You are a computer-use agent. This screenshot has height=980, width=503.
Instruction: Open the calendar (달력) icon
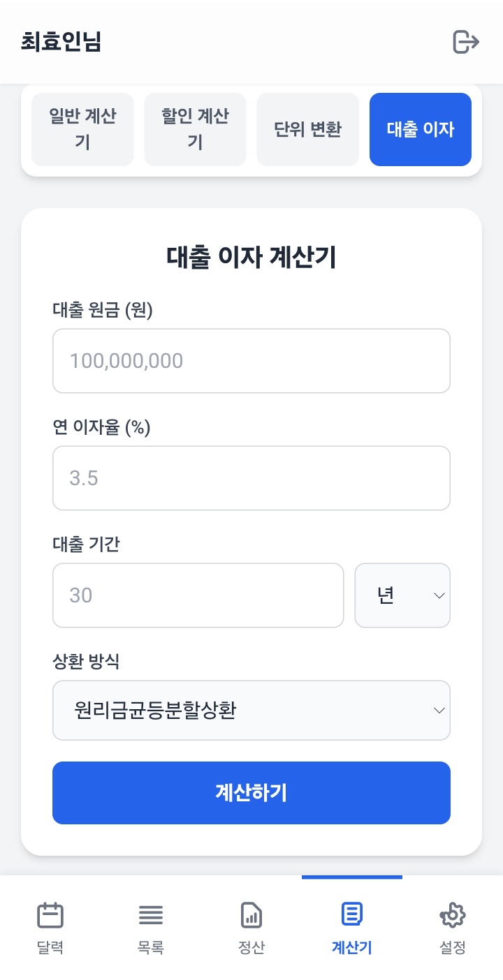(x=50, y=914)
